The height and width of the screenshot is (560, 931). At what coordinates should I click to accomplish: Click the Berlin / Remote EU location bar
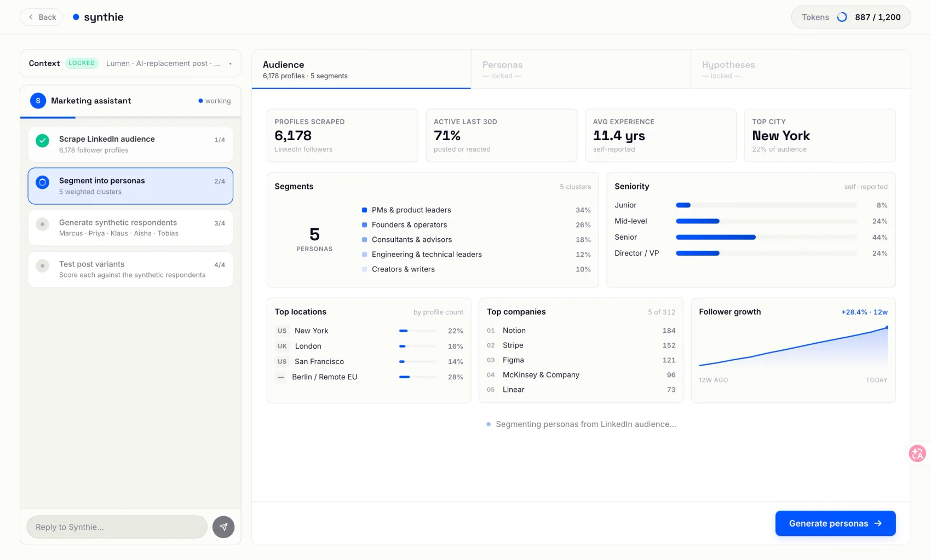point(417,377)
